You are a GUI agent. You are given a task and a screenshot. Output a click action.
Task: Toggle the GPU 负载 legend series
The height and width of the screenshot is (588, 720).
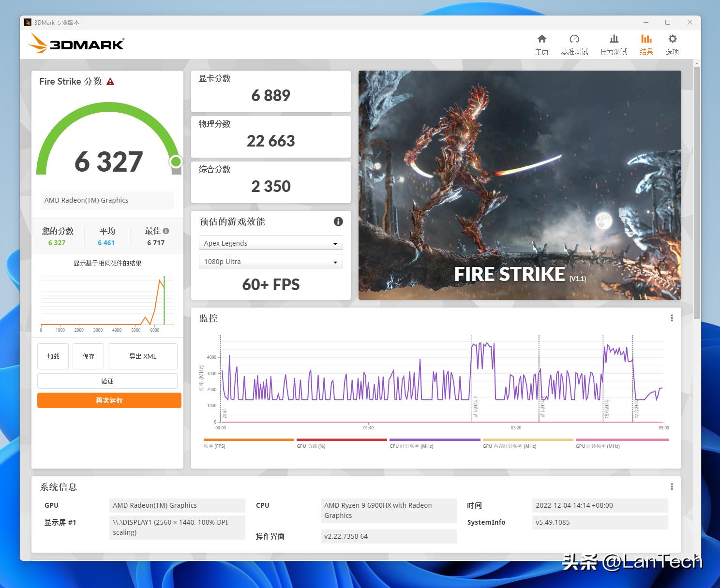[x=342, y=443]
